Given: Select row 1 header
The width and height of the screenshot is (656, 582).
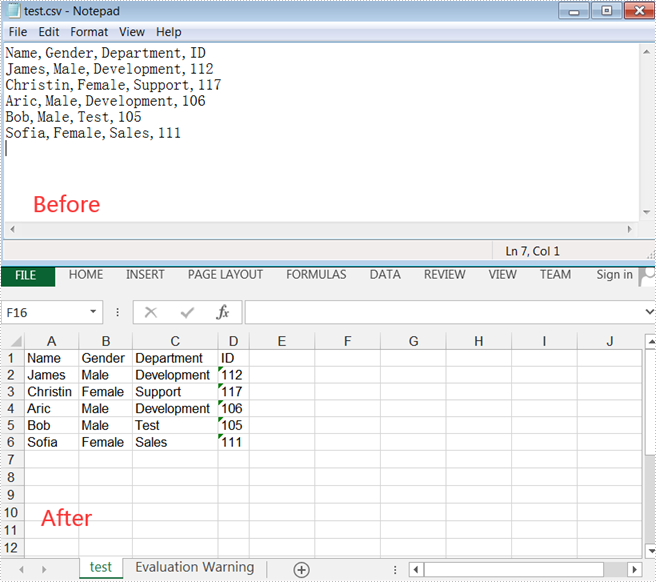Looking at the screenshot, I should [x=11, y=359].
